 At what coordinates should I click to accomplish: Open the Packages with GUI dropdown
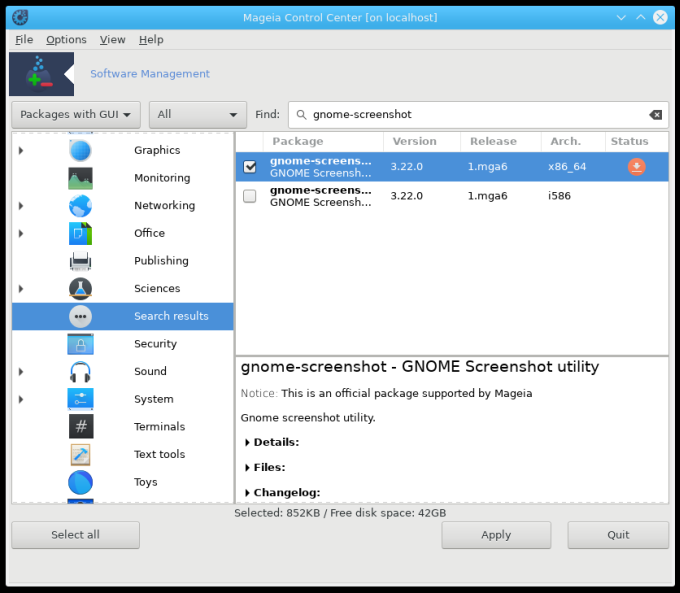[76, 115]
